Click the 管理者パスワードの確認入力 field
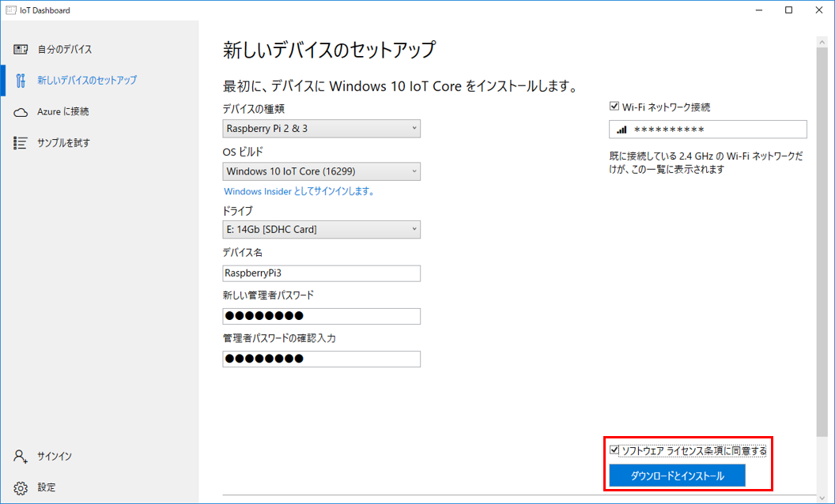Screen dimensions: 835x504 321,359
